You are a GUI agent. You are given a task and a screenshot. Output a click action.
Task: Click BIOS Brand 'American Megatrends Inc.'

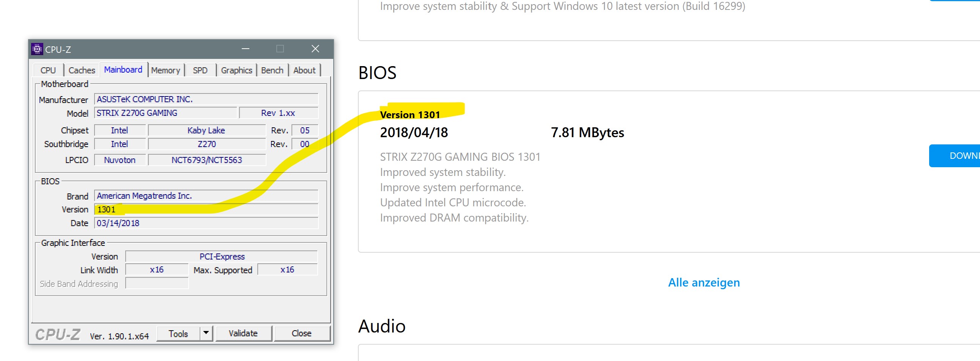[x=206, y=196]
